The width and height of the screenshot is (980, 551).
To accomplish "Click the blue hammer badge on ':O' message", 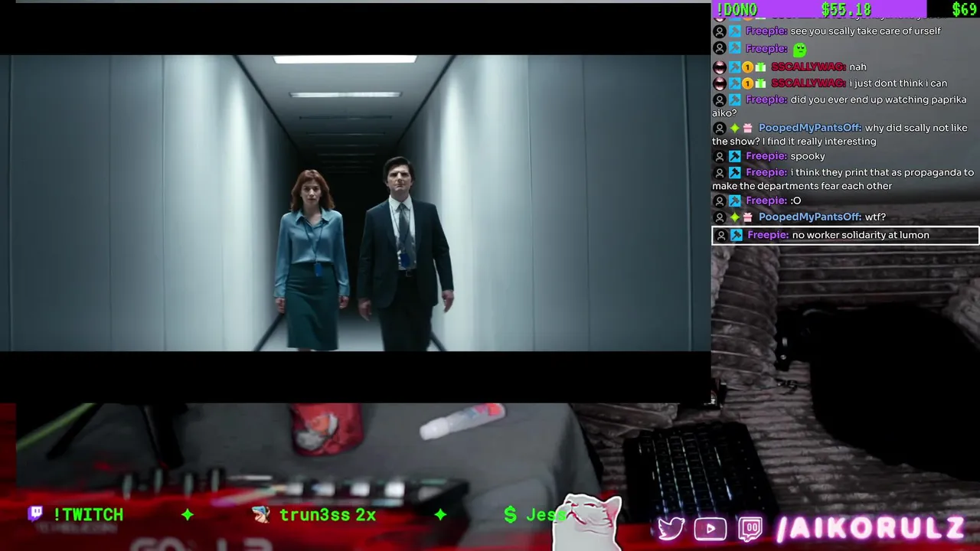I will tap(734, 201).
